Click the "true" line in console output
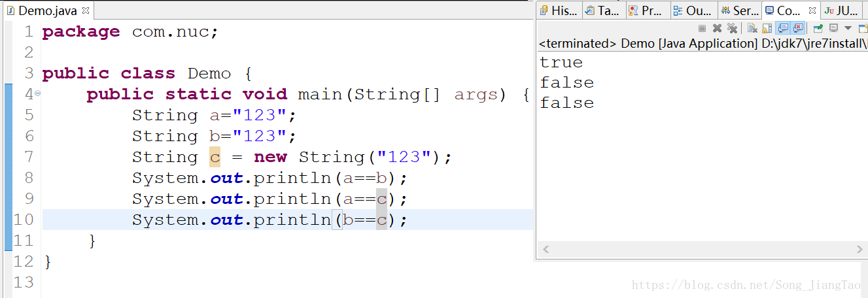 tap(561, 62)
